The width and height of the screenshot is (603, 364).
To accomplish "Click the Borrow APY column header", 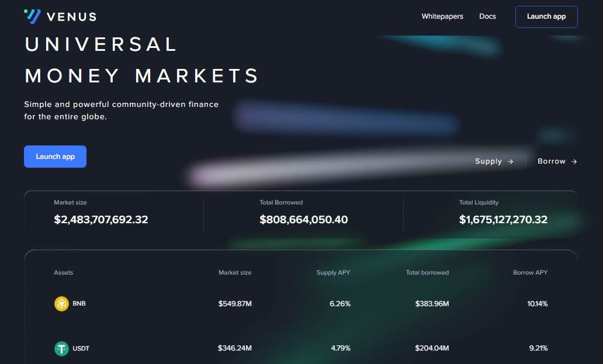I will tap(530, 272).
